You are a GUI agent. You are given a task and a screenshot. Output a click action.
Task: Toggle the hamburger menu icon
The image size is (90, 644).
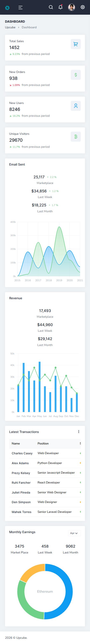click(21, 8)
